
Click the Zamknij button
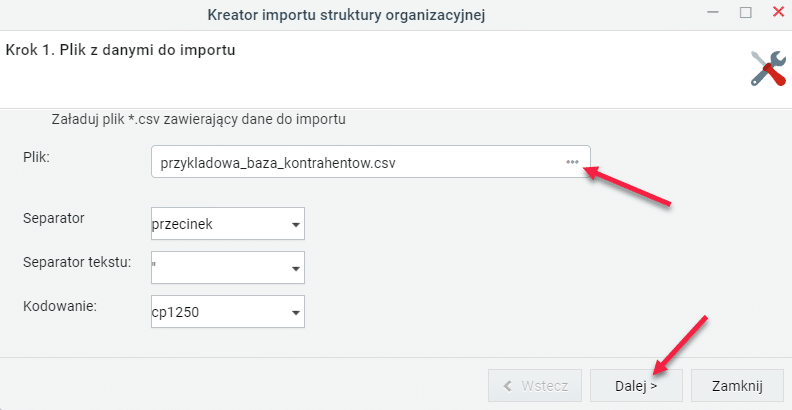click(737, 386)
